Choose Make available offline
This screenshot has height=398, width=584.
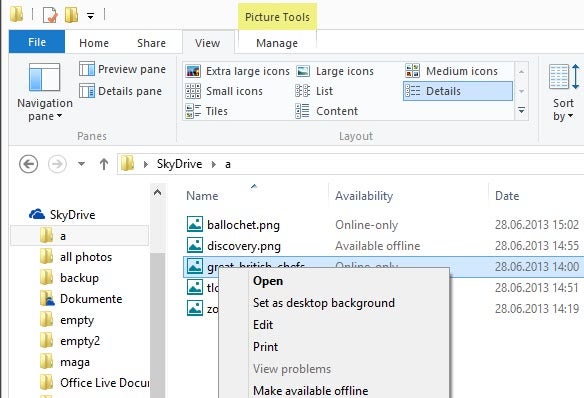pos(310,390)
